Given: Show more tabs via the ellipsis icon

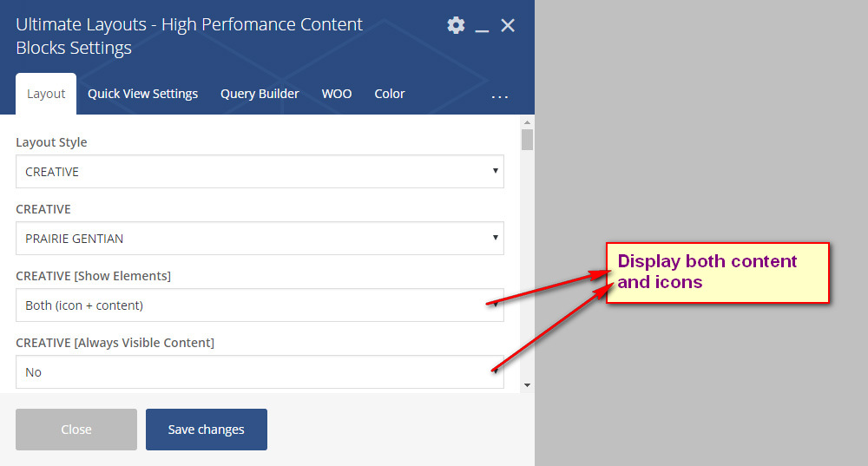Looking at the screenshot, I should [x=500, y=95].
